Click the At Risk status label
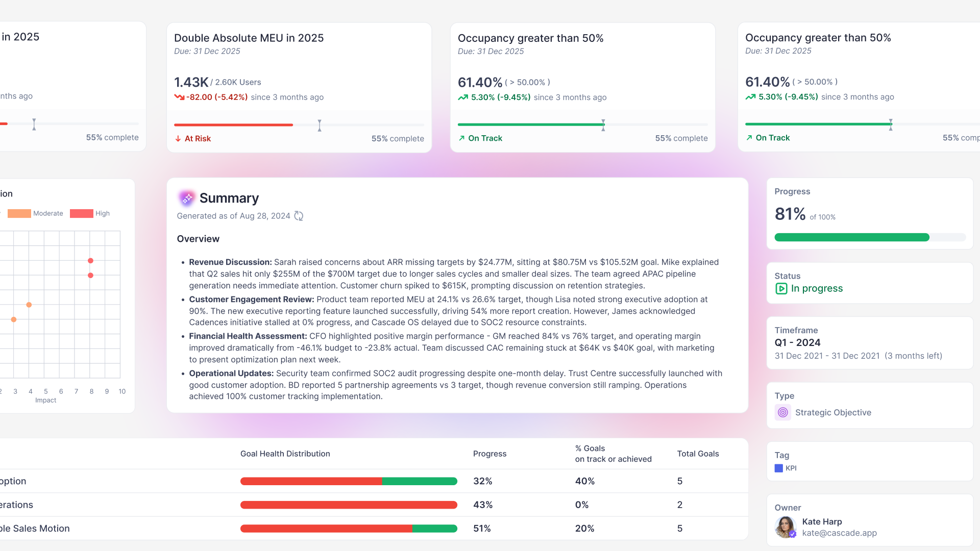 coord(198,139)
